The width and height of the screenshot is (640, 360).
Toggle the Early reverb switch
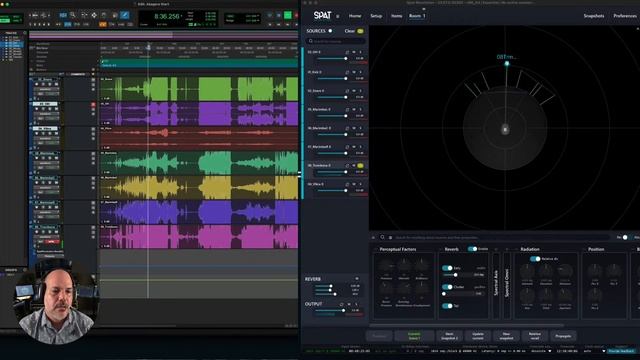click(x=447, y=268)
